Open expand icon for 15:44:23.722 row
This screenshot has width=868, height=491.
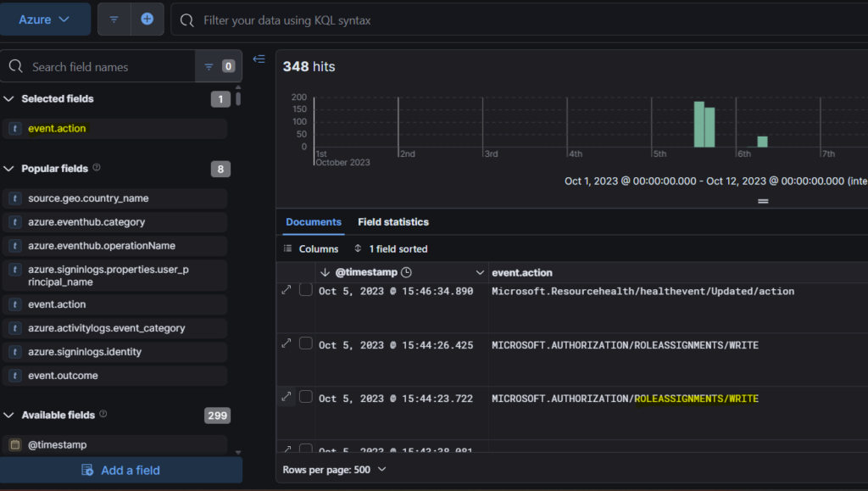pyautogui.click(x=287, y=397)
